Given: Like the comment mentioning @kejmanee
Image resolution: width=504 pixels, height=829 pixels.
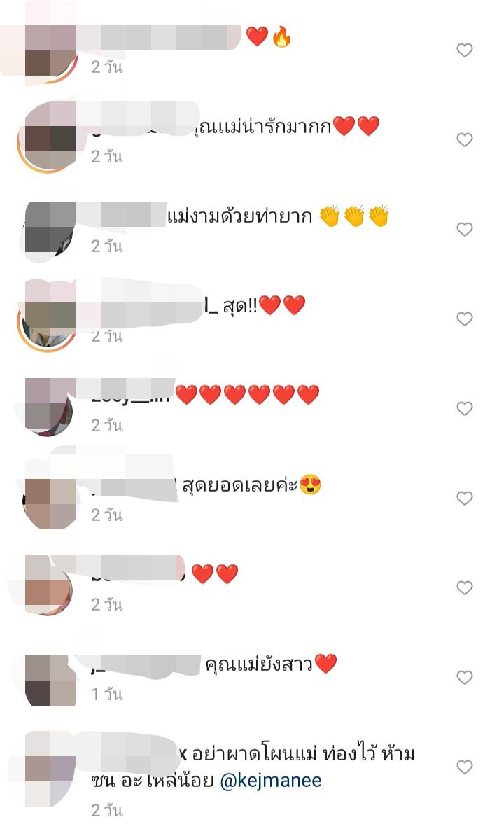Looking at the screenshot, I should [464, 767].
